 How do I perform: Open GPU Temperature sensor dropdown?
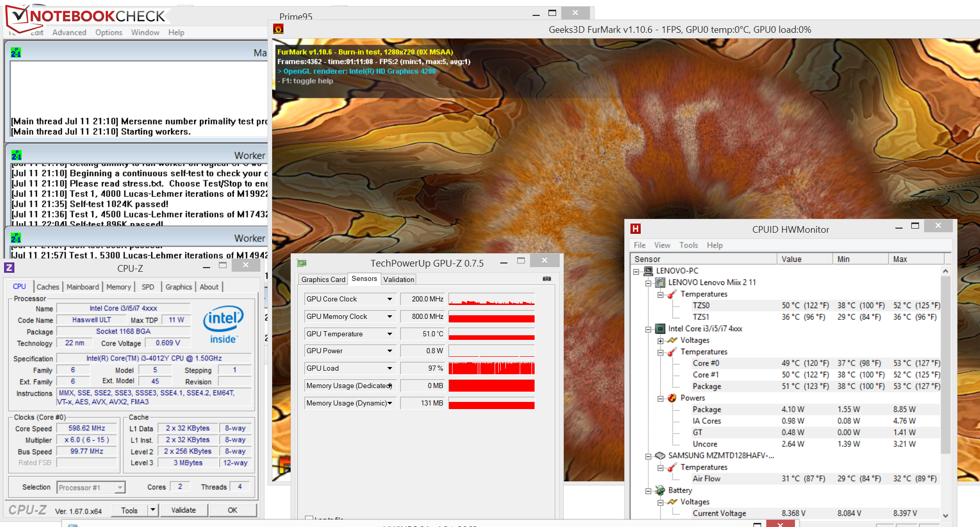point(390,334)
